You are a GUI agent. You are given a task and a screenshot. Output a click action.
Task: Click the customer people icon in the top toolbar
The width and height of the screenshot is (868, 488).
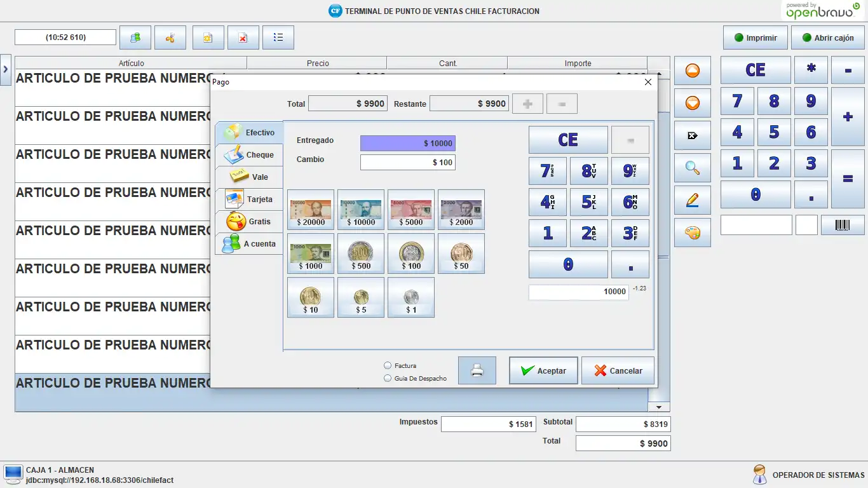pos(135,37)
